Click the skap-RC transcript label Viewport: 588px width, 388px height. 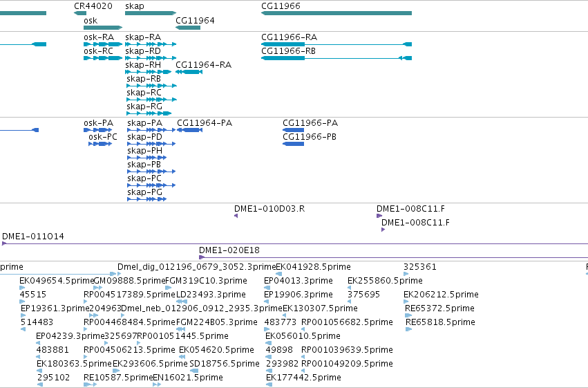click(x=144, y=93)
